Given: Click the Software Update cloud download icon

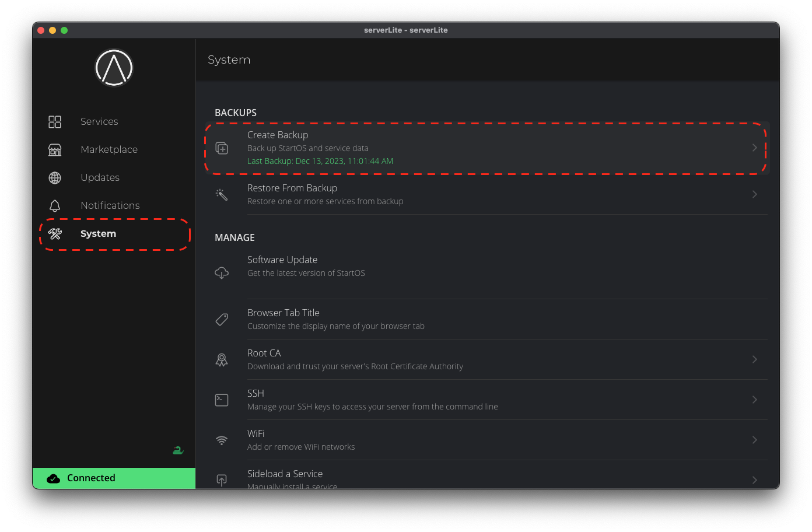Looking at the screenshot, I should click(x=222, y=272).
